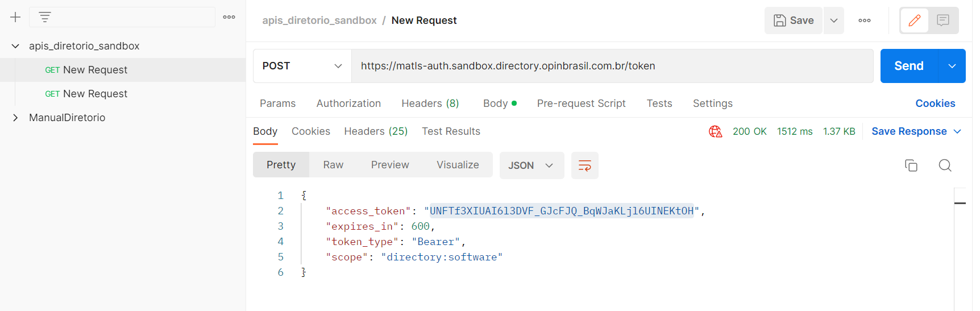980x311 pixels.
Task: Open the Send options dropdown arrow
Action: click(x=952, y=66)
